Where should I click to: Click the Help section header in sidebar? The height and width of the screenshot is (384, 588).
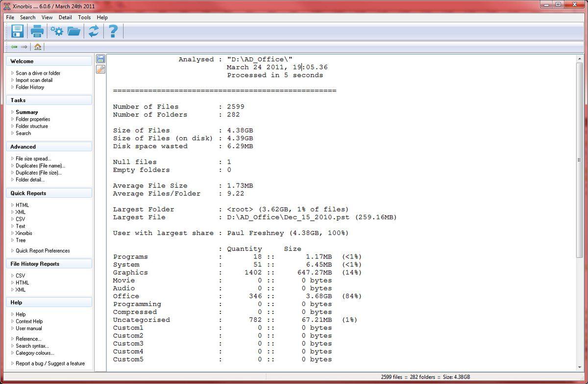(x=49, y=303)
